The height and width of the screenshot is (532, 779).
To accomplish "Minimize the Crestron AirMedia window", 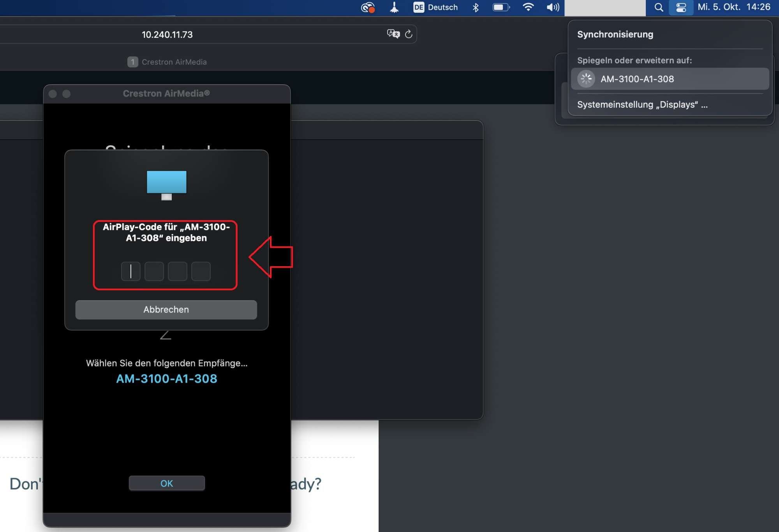I will click(67, 94).
